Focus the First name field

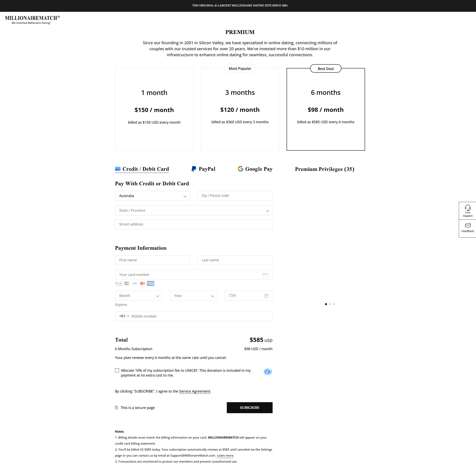pyautogui.click(x=152, y=260)
